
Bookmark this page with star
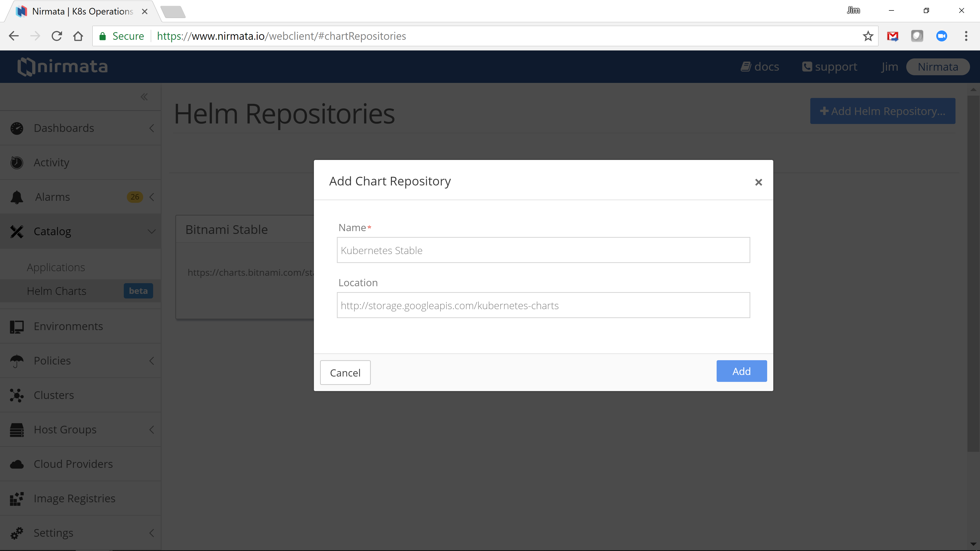868,36
